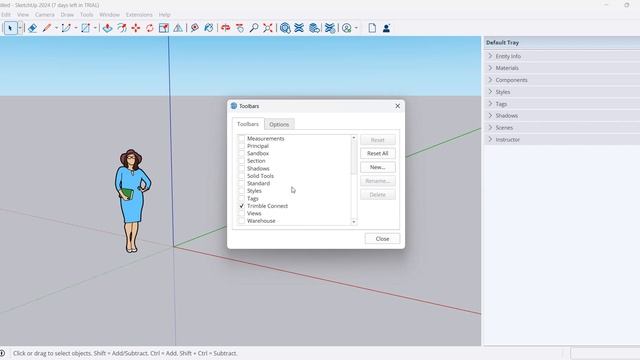Screen dimensions: 640x360
Task: Open the Extension Warehouse
Action: tap(299, 28)
